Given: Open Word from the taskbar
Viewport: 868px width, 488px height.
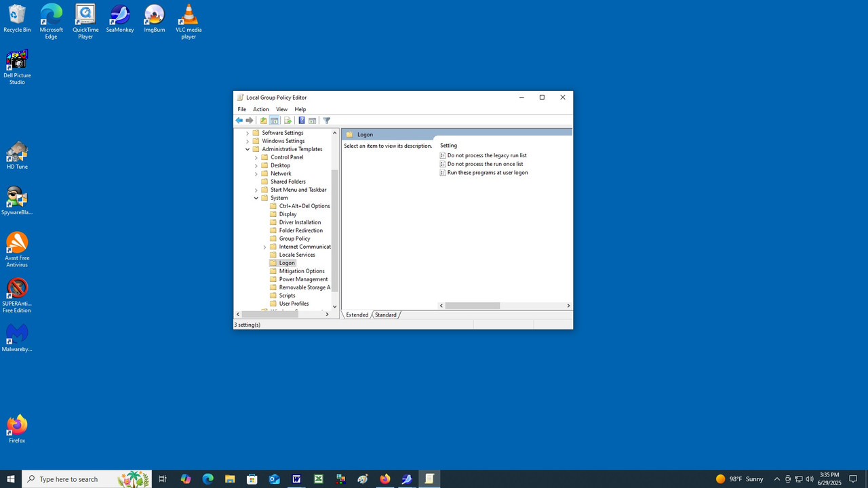Looking at the screenshot, I should (x=296, y=479).
